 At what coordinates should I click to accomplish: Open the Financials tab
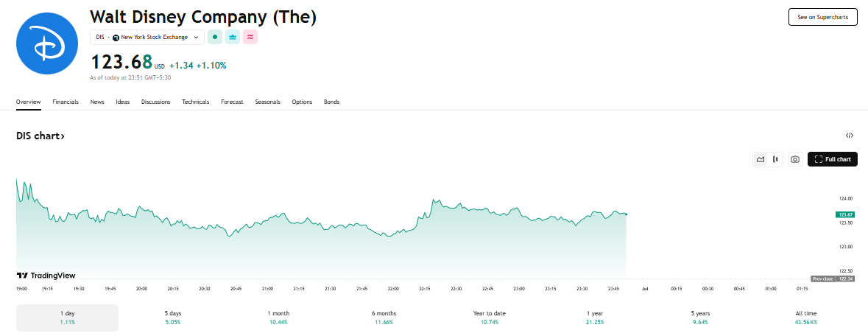(x=66, y=102)
